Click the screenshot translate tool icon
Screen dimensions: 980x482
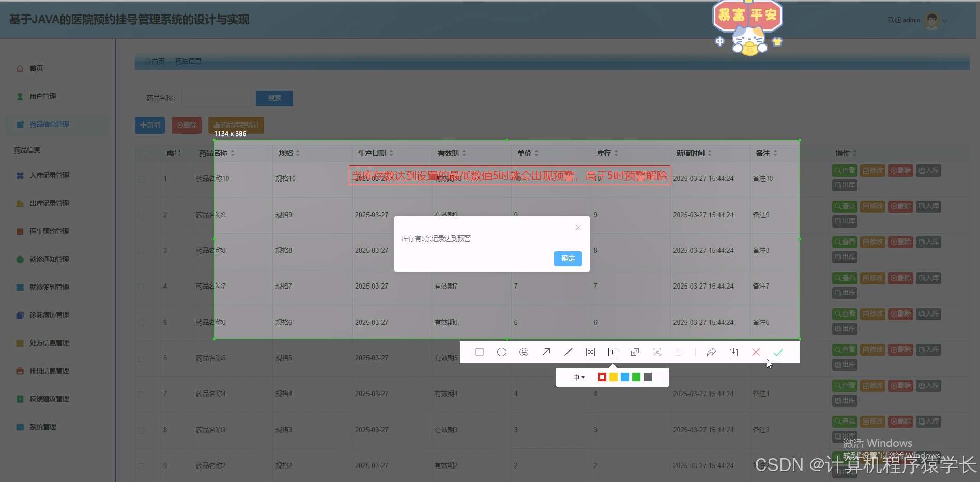click(x=635, y=352)
